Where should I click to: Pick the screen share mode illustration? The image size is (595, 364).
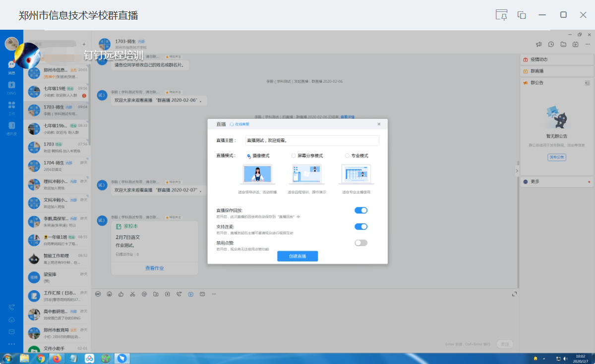306,175
